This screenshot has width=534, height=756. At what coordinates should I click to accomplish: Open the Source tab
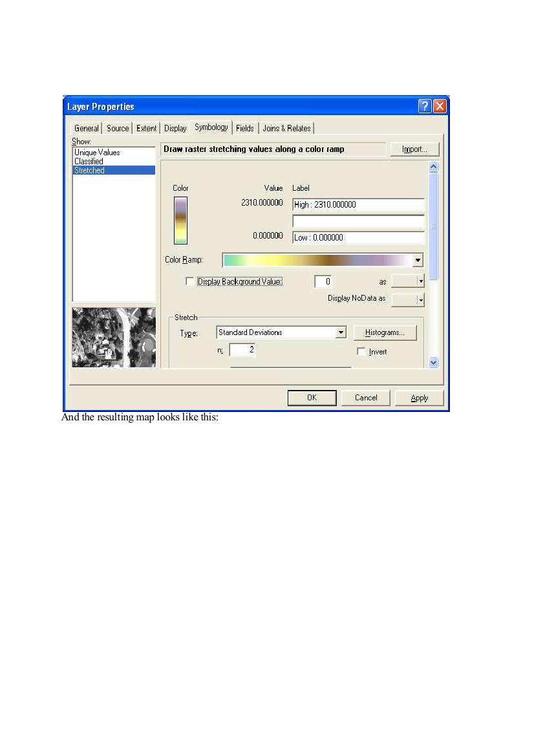(x=118, y=128)
